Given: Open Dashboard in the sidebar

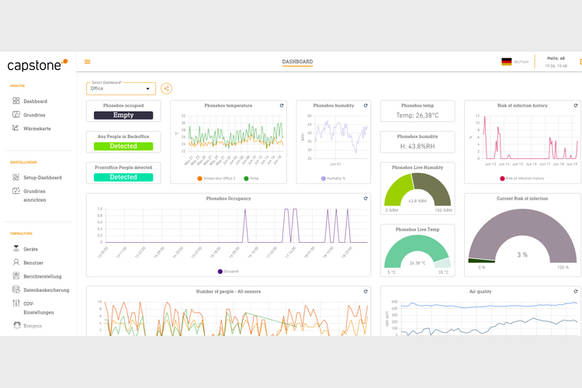Looking at the screenshot, I should (x=35, y=101).
